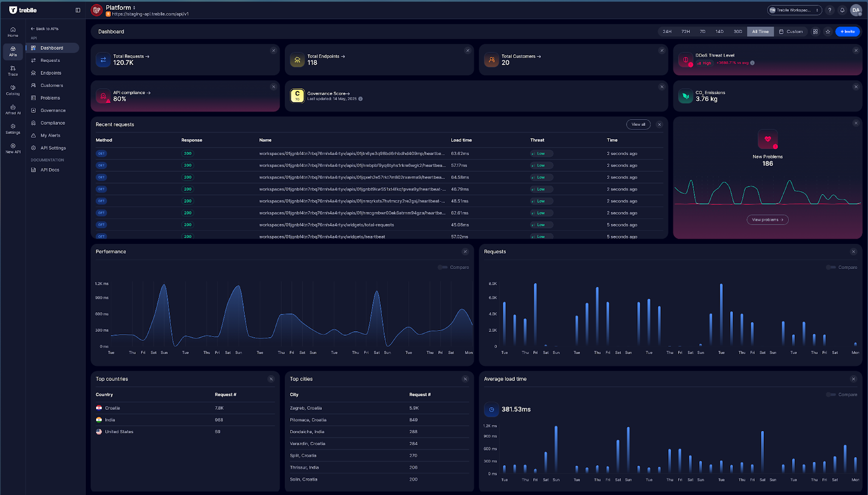Select the 7D time range tab
The image size is (868, 495).
(x=703, y=31)
